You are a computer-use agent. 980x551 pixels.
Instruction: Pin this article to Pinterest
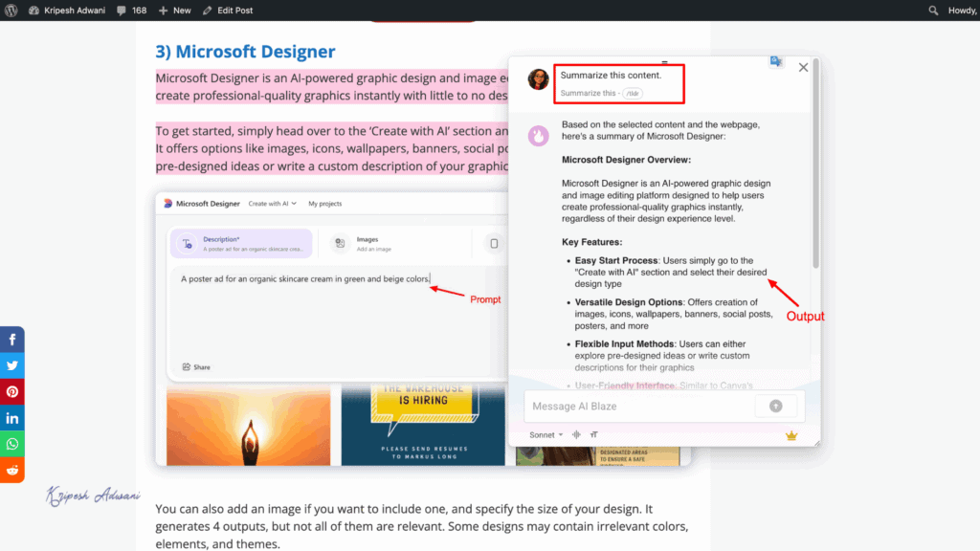tap(11, 391)
